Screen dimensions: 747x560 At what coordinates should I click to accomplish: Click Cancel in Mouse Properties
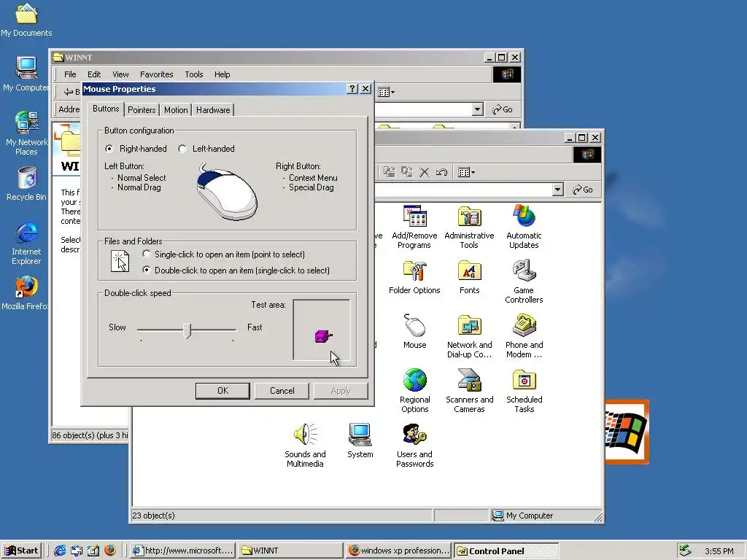pos(282,391)
